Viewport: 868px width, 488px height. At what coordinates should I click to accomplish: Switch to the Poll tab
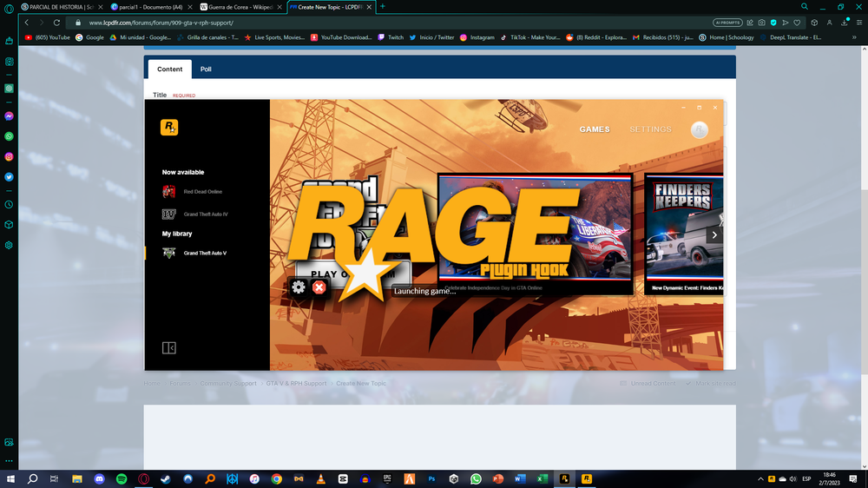pos(206,69)
